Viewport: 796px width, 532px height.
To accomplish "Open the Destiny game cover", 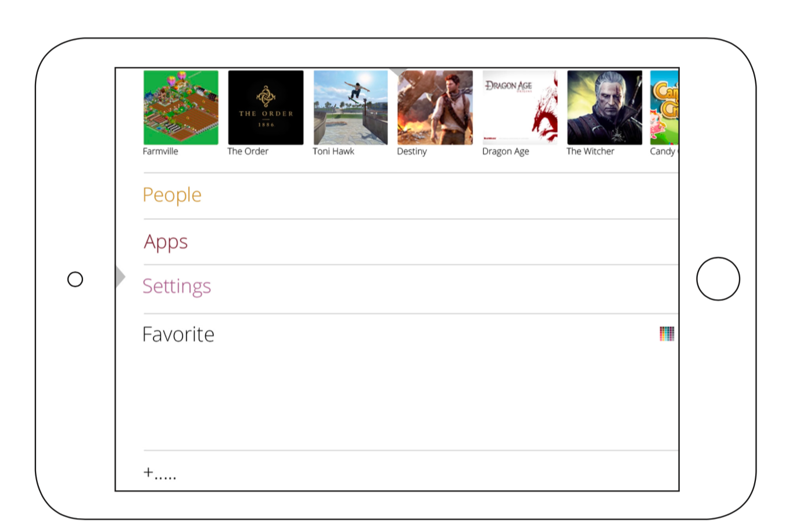I will [x=435, y=107].
